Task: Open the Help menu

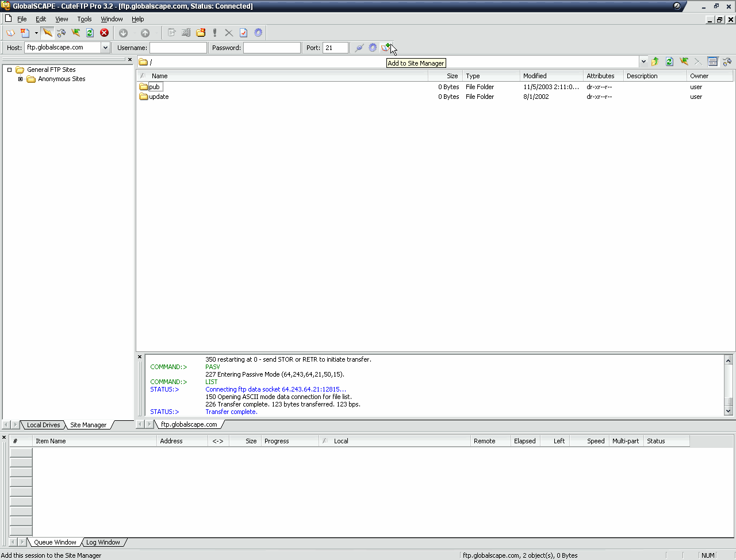Action: click(x=138, y=19)
